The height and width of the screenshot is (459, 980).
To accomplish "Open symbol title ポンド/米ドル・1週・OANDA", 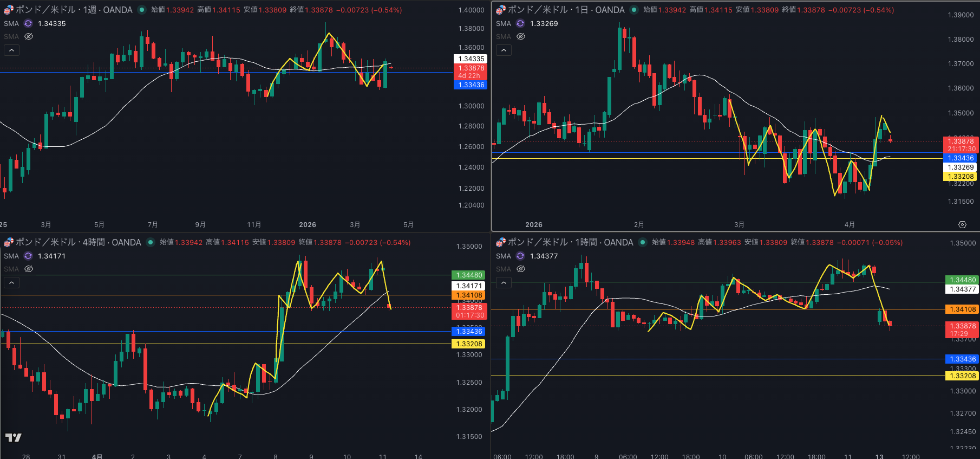I will [74, 10].
